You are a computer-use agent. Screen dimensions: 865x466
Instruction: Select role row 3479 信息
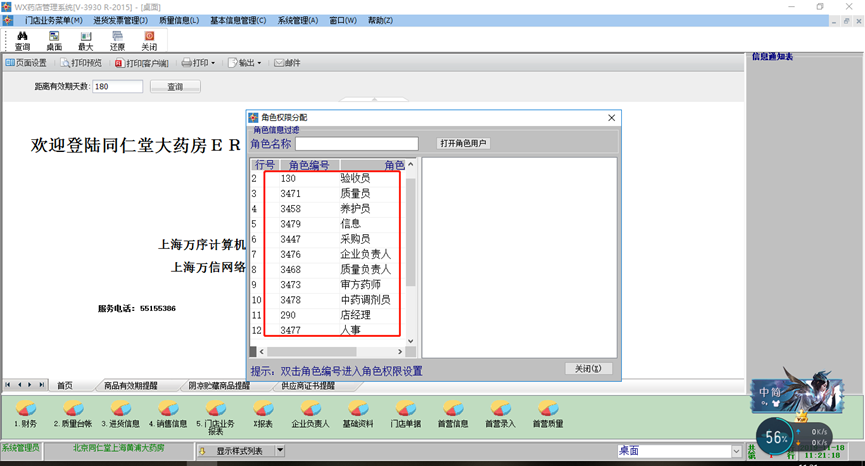point(328,224)
